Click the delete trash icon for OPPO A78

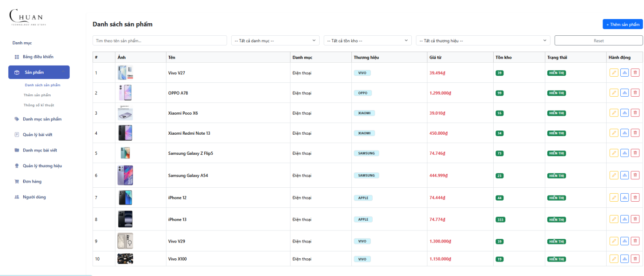(635, 93)
